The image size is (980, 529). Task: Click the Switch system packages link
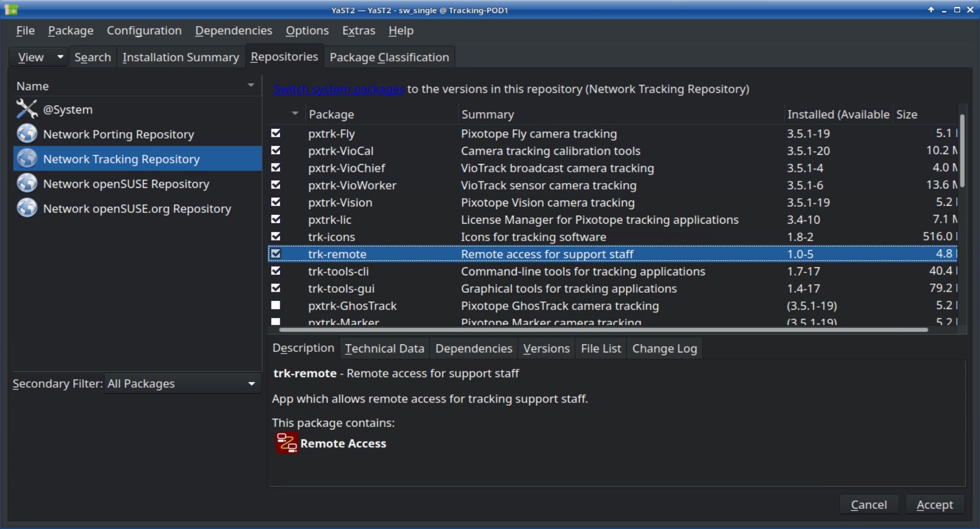338,89
